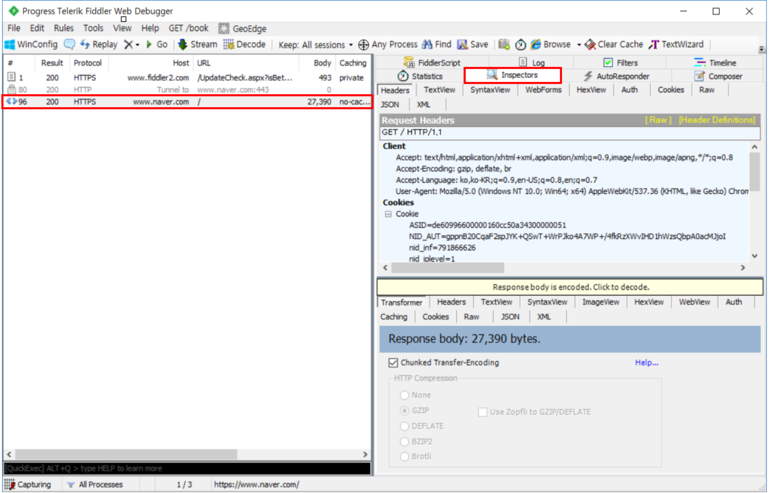The height and width of the screenshot is (493, 773).
Task: Select the Brotli compression radio
Action: (x=405, y=457)
